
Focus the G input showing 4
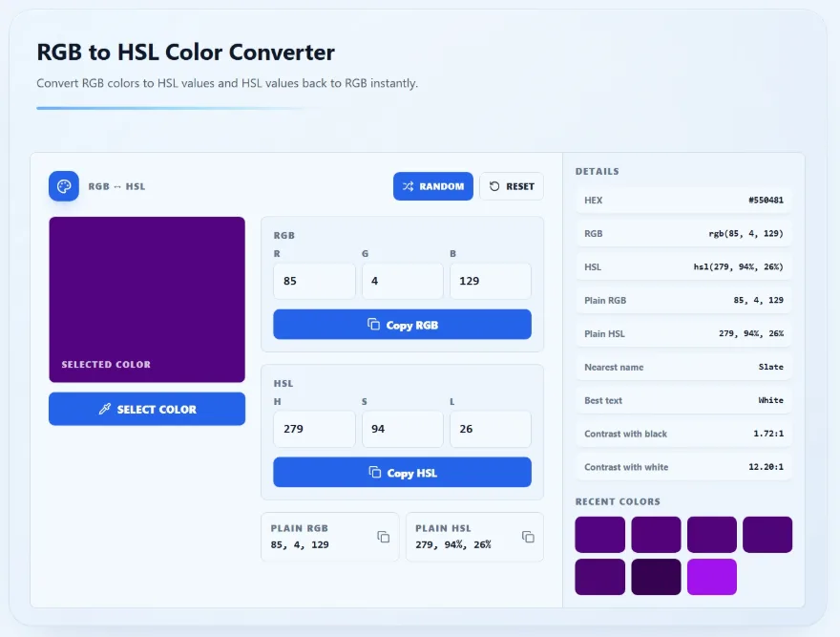point(402,281)
